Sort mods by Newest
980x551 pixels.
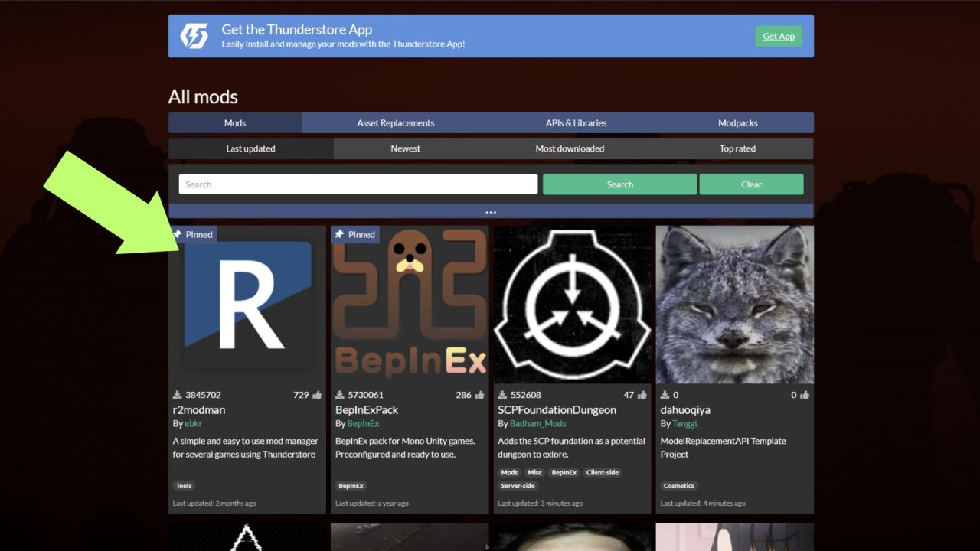tap(405, 148)
